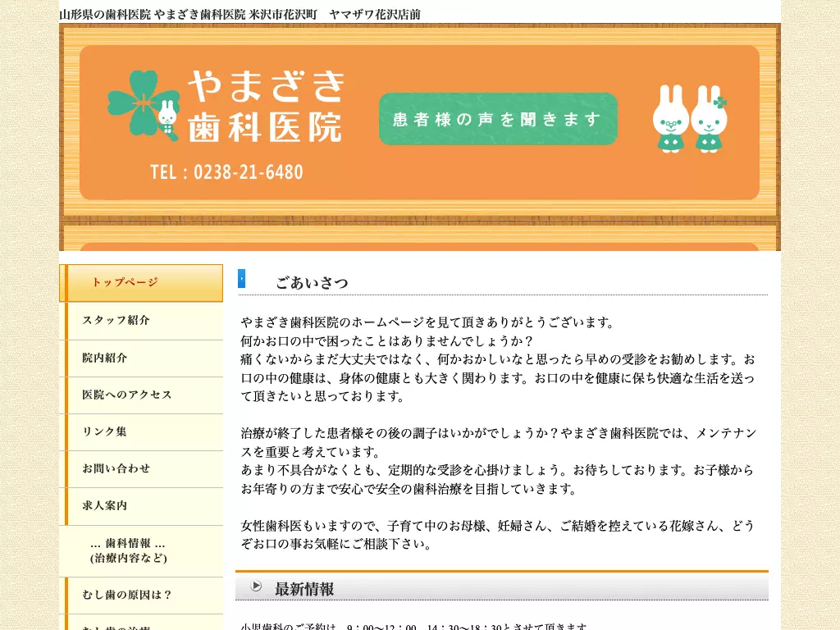840x630 pixels.
Task: Open むし歯の原因は？ sidebar link
Action: (x=141, y=596)
